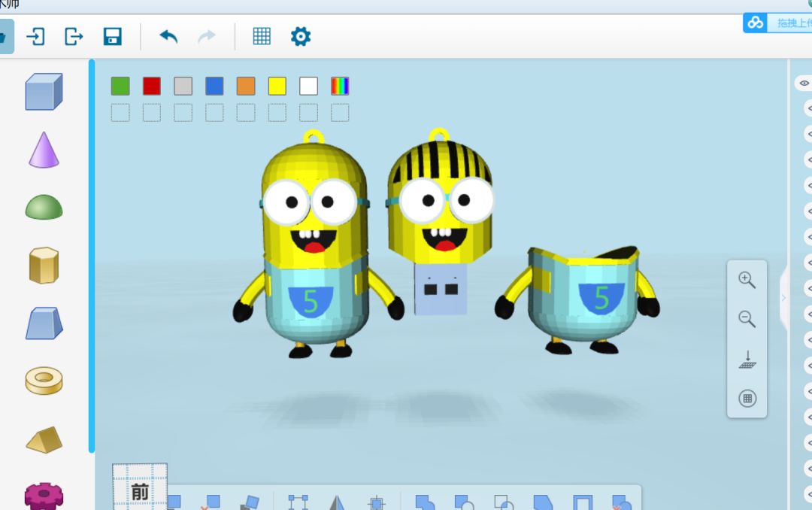Toggle the grid display in top toolbar
The image size is (812, 510).
click(x=262, y=36)
